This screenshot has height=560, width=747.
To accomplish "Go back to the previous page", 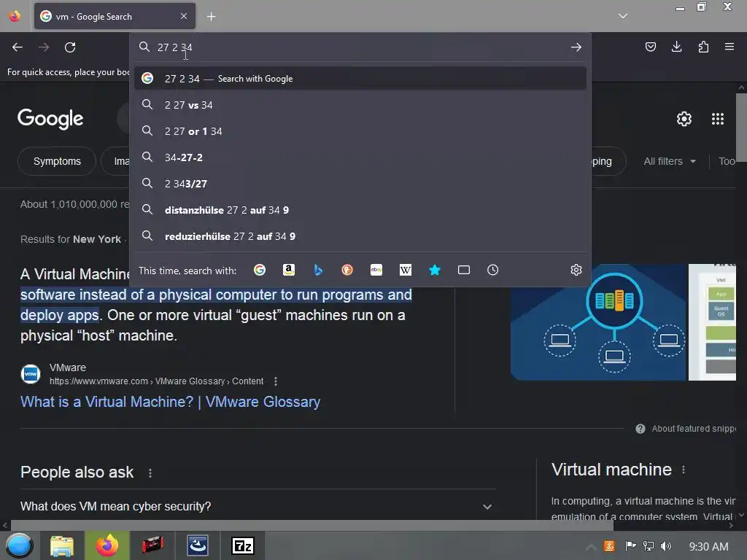I will click(18, 47).
